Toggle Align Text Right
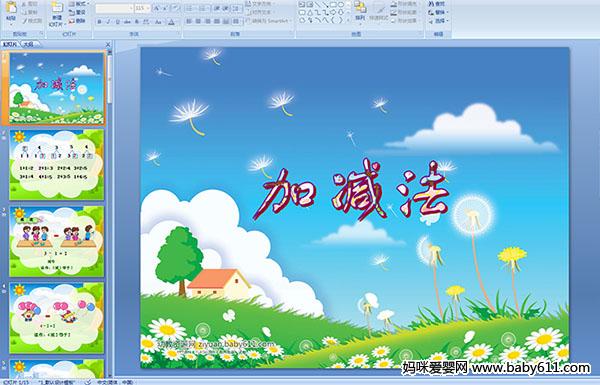The width and height of the screenshot is (600, 385). click(x=207, y=21)
